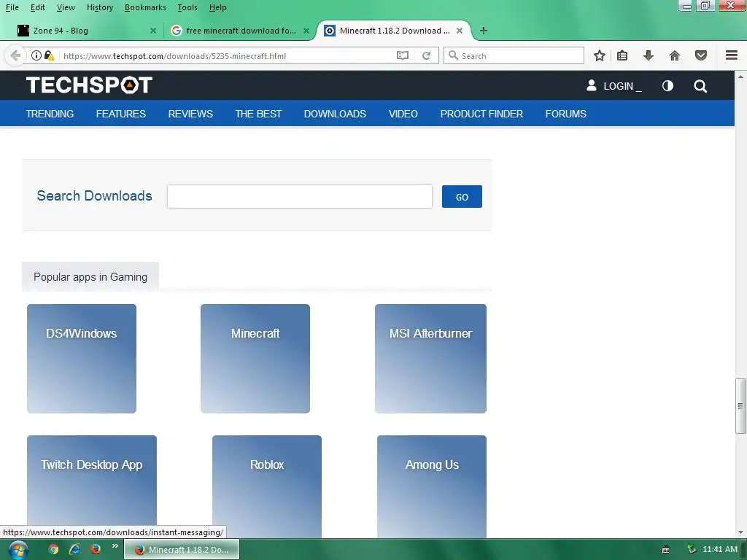Open the Windows Start button
The height and width of the screenshot is (560, 747).
click(18, 550)
